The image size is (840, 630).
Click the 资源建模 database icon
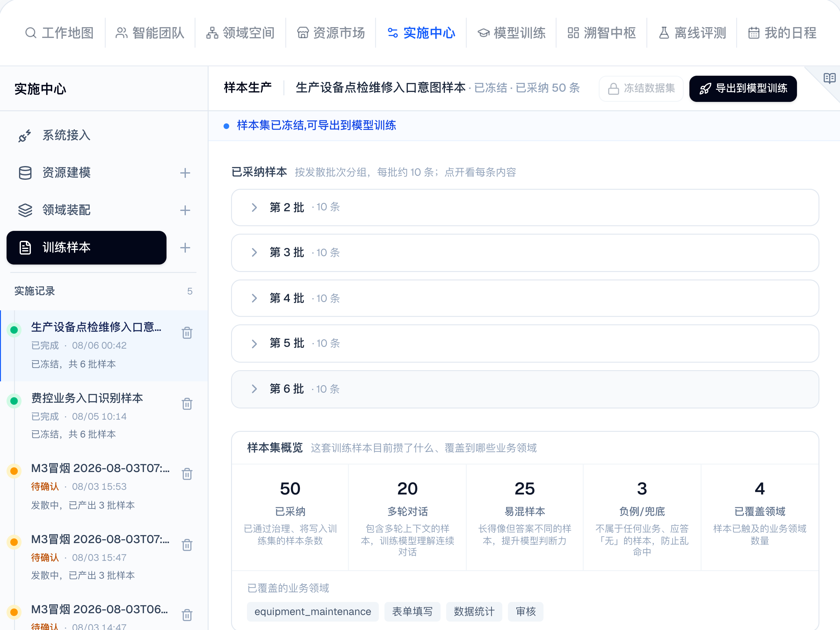point(25,173)
